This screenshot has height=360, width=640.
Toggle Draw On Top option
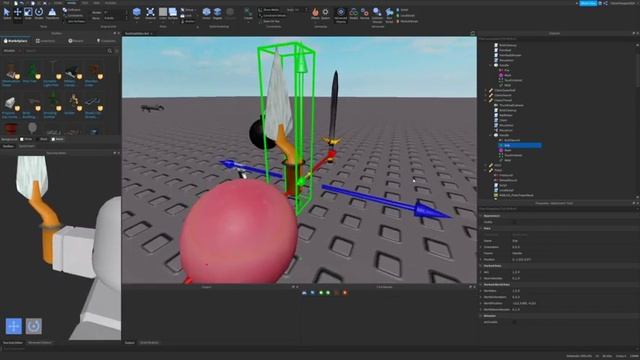coord(269,21)
